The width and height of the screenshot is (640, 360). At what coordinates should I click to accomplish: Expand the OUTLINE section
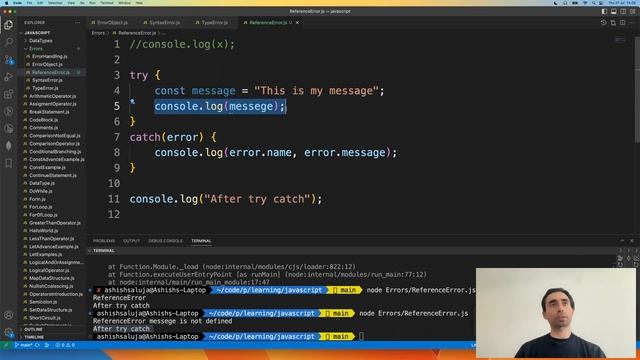tap(33, 329)
